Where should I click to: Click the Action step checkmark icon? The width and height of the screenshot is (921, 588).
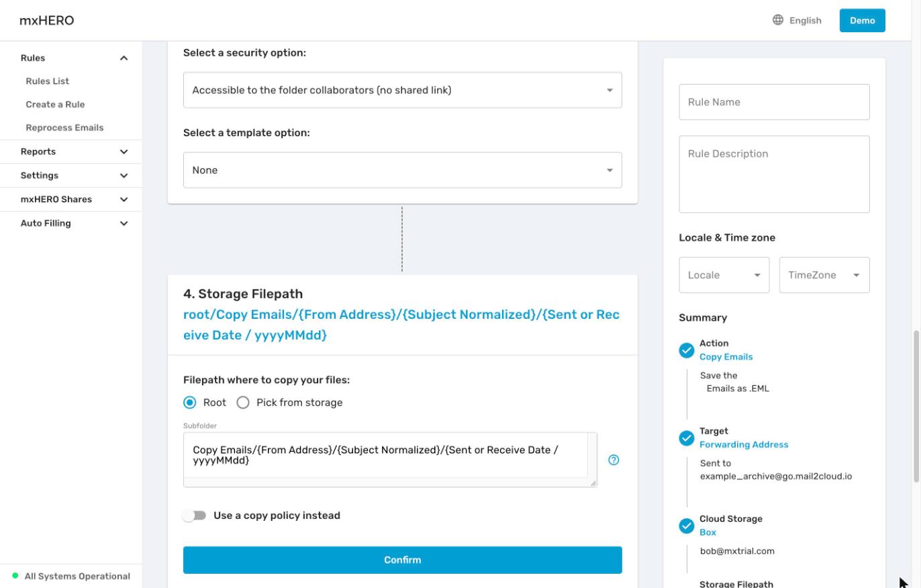686,350
